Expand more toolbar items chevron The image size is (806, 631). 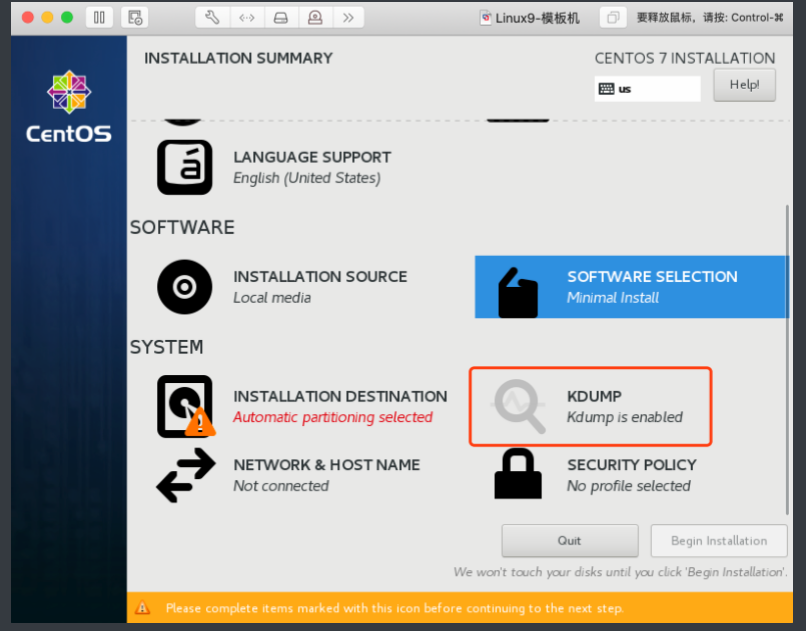pos(349,18)
